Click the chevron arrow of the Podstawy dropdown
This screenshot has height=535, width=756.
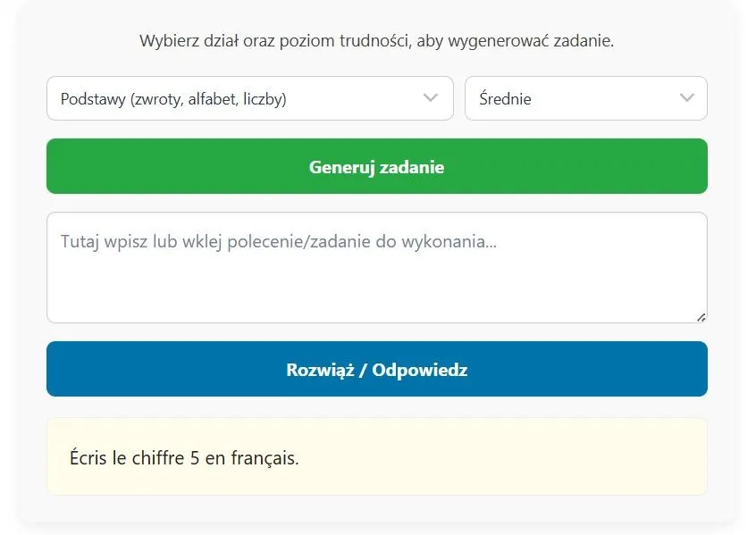(x=431, y=97)
